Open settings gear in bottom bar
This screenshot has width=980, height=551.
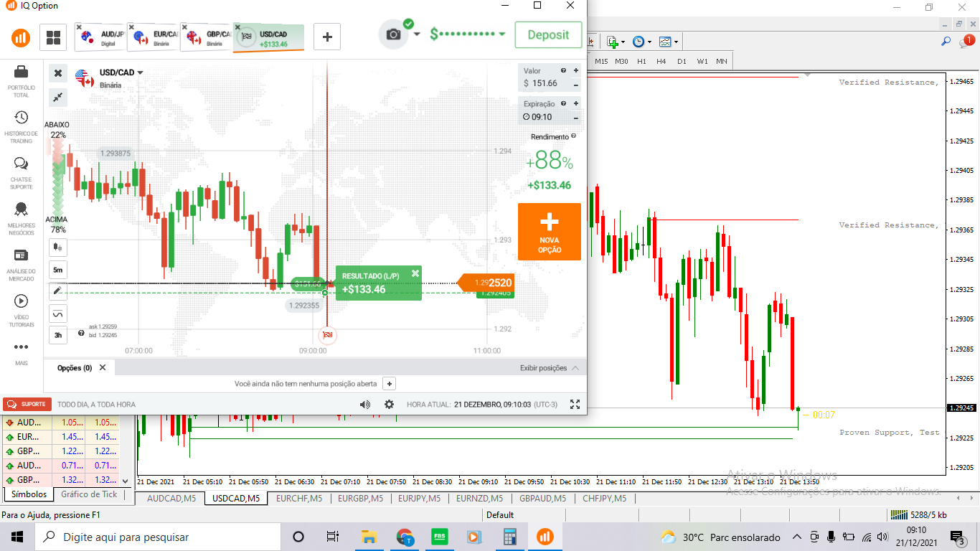[x=389, y=404]
